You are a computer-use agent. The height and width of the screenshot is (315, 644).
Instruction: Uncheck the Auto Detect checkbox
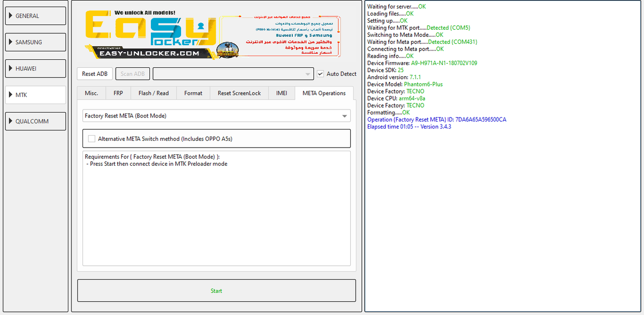click(320, 74)
